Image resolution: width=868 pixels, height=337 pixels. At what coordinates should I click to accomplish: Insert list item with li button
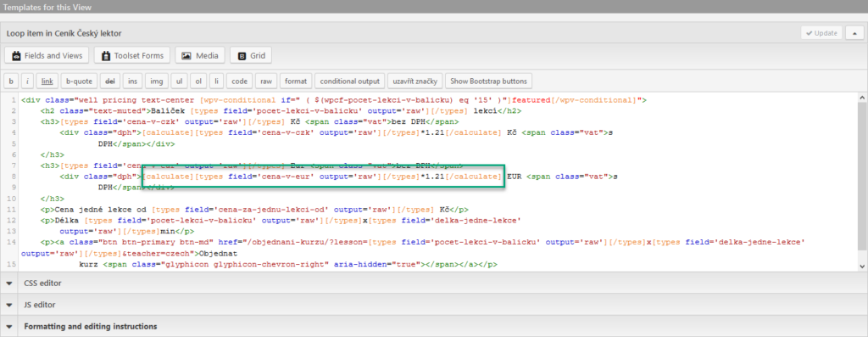[x=216, y=81]
